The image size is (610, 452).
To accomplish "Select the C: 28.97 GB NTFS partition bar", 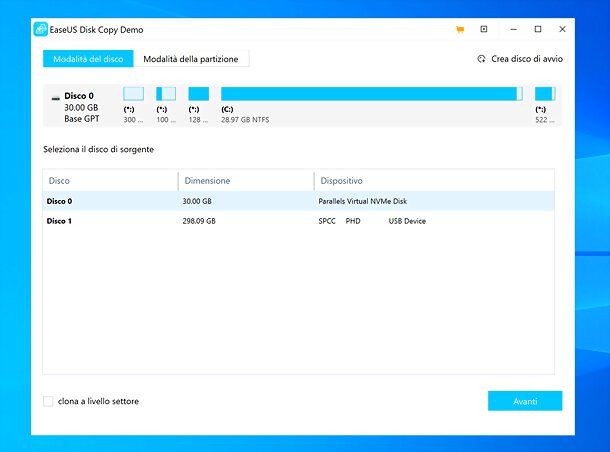I will (372, 94).
